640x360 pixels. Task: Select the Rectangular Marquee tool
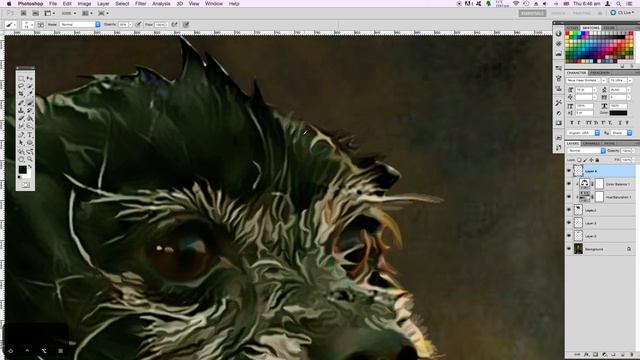click(x=21, y=78)
